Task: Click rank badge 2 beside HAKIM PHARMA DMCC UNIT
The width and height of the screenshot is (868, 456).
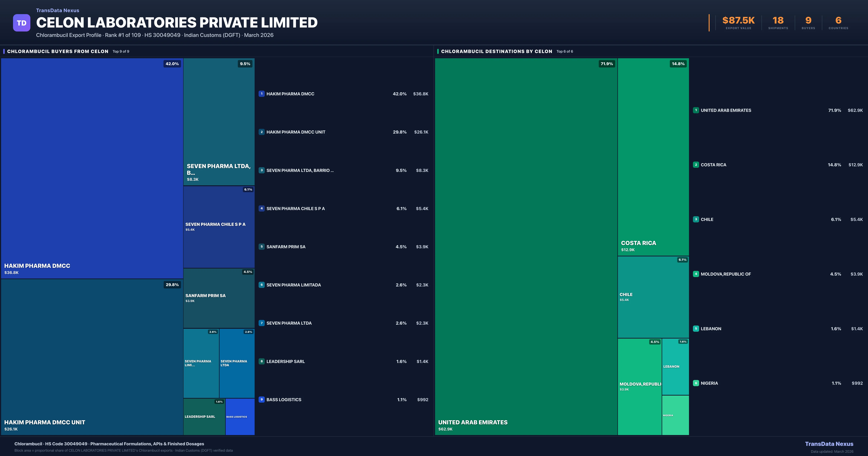Action: tap(262, 132)
